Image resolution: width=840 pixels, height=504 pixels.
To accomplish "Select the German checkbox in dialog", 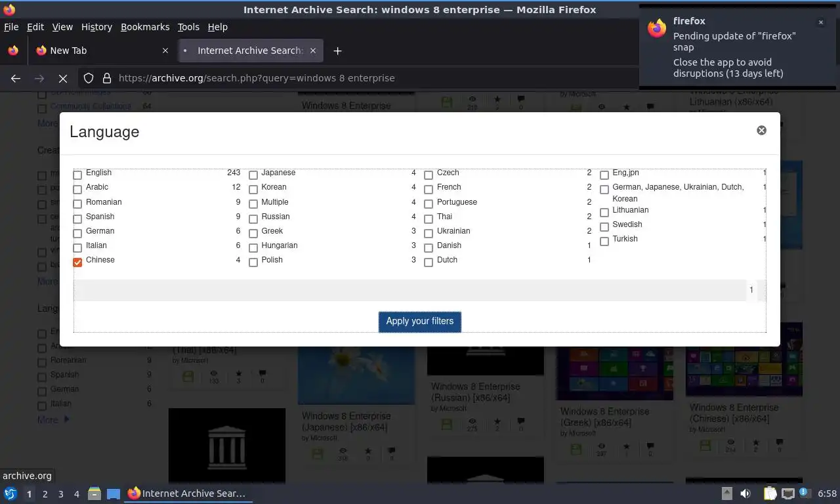I will coord(77,233).
